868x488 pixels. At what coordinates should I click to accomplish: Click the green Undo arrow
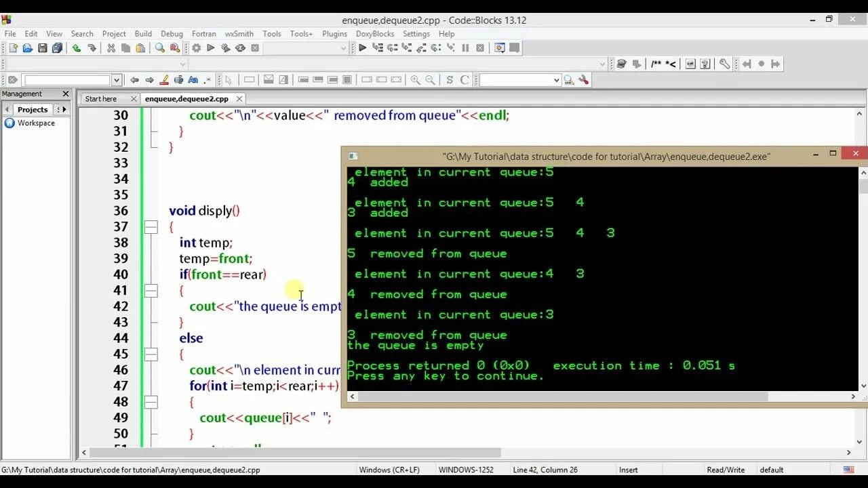pyautogui.click(x=77, y=48)
